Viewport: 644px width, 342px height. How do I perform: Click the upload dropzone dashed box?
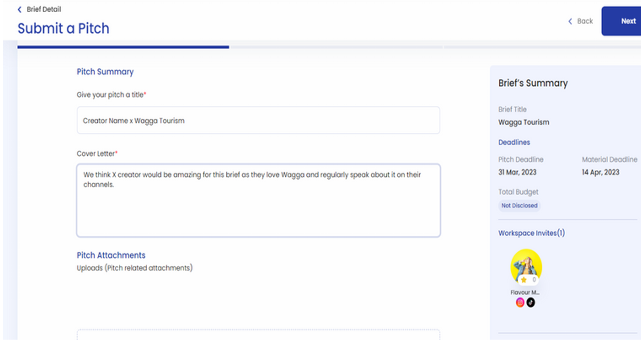coord(258,334)
